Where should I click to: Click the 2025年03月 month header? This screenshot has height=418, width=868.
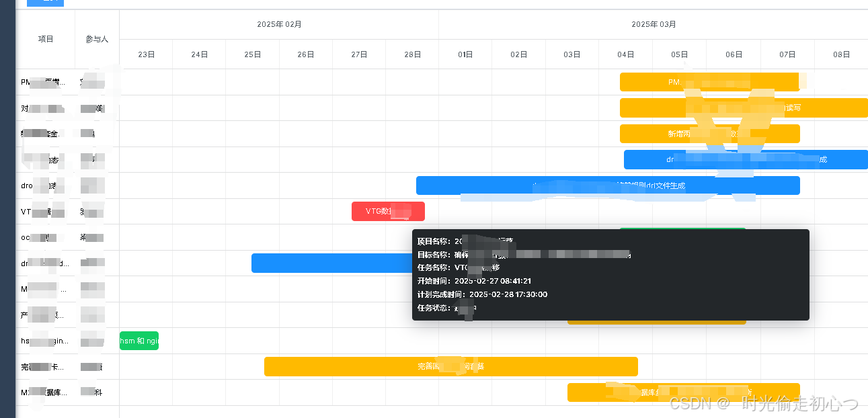coord(653,24)
